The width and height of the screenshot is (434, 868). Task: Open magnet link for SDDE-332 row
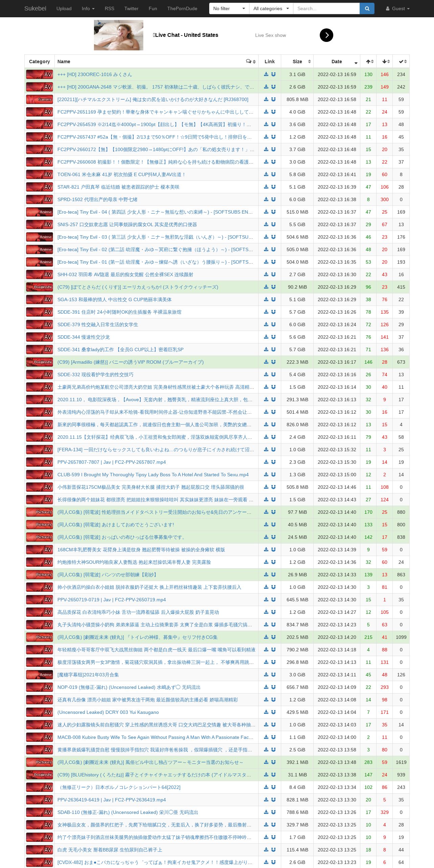coord(273,375)
